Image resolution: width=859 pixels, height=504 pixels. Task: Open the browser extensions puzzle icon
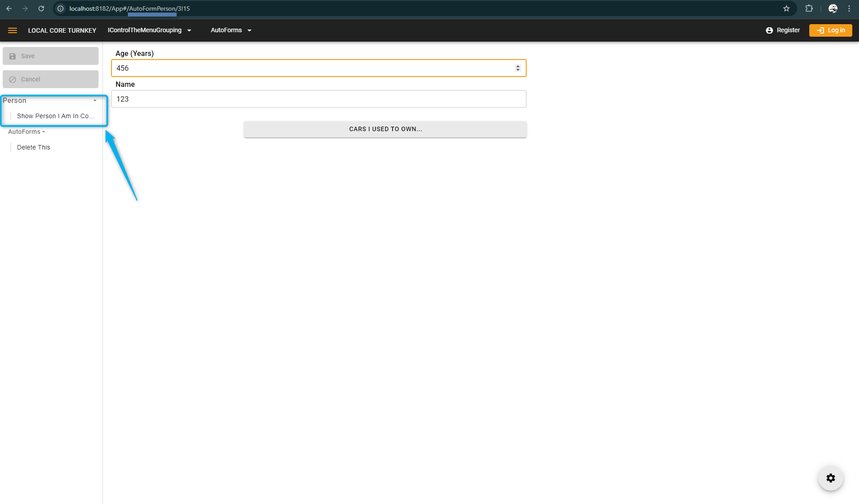[809, 9]
